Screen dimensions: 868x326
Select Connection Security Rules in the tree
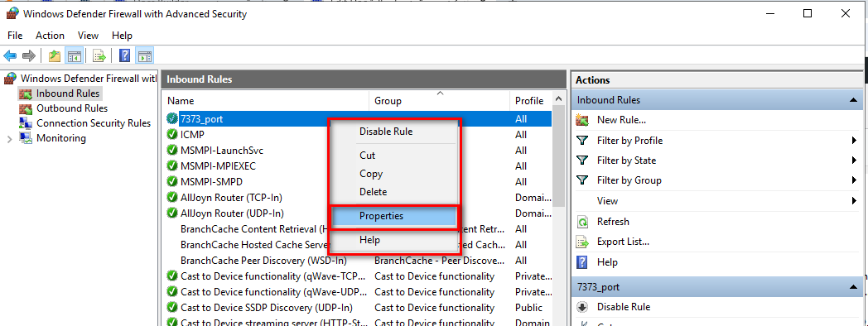pyautogui.click(x=94, y=123)
